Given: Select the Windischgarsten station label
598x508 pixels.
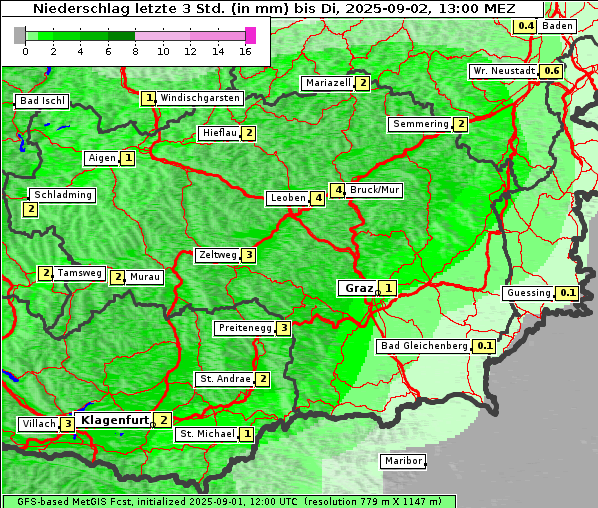Looking at the screenshot, I should [200, 98].
